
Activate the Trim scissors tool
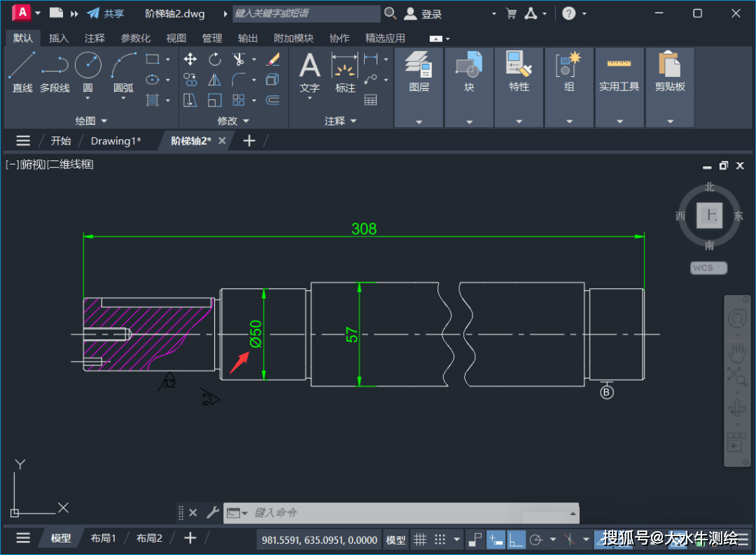click(239, 59)
